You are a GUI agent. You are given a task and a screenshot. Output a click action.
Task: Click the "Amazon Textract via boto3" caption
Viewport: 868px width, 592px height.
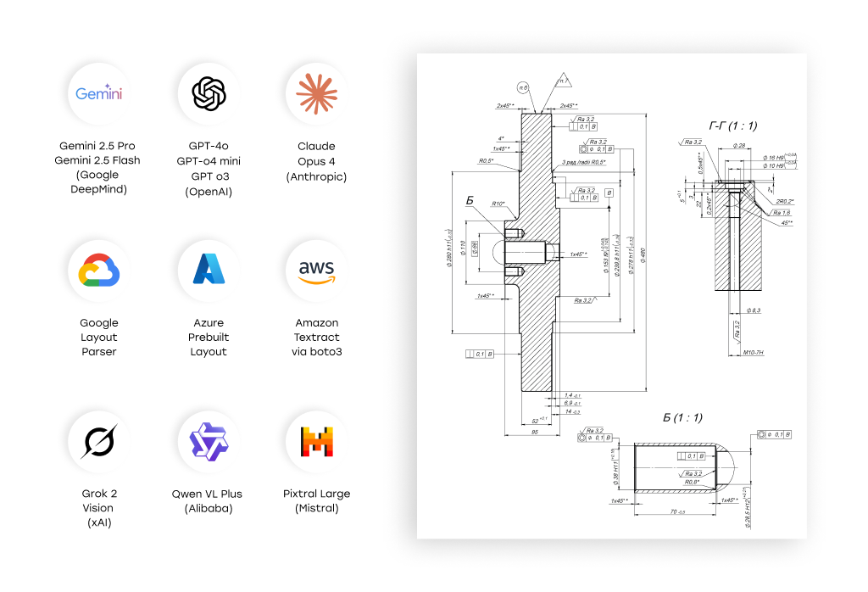pos(316,337)
